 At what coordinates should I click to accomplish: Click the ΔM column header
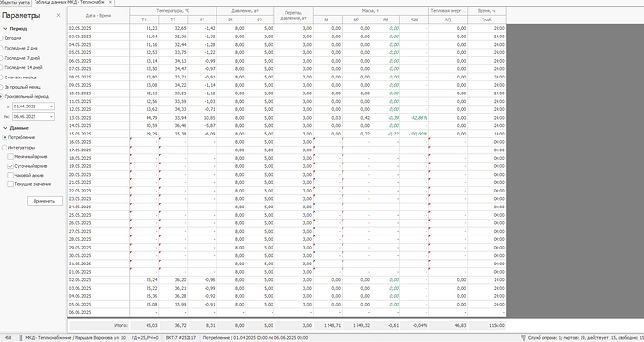pyautogui.click(x=385, y=20)
